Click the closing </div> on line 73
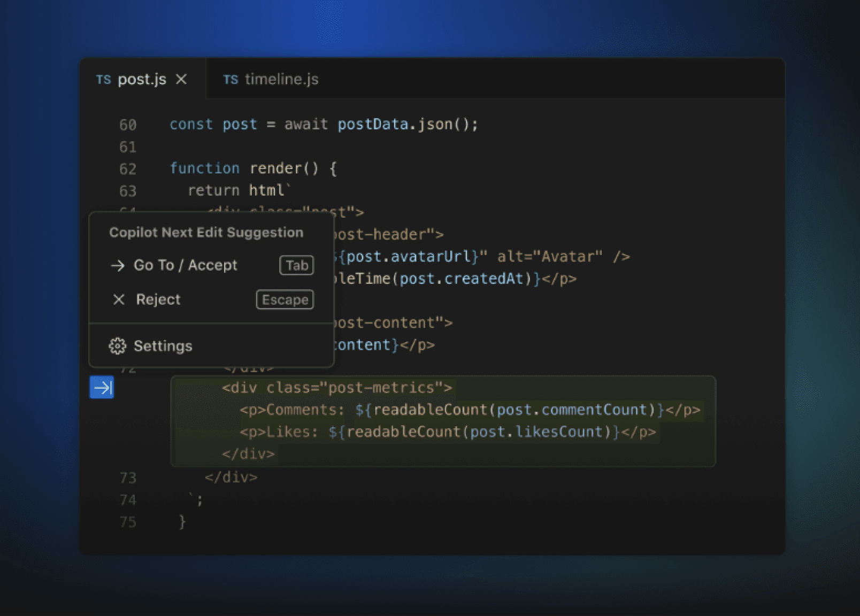860x616 pixels. coord(231,477)
